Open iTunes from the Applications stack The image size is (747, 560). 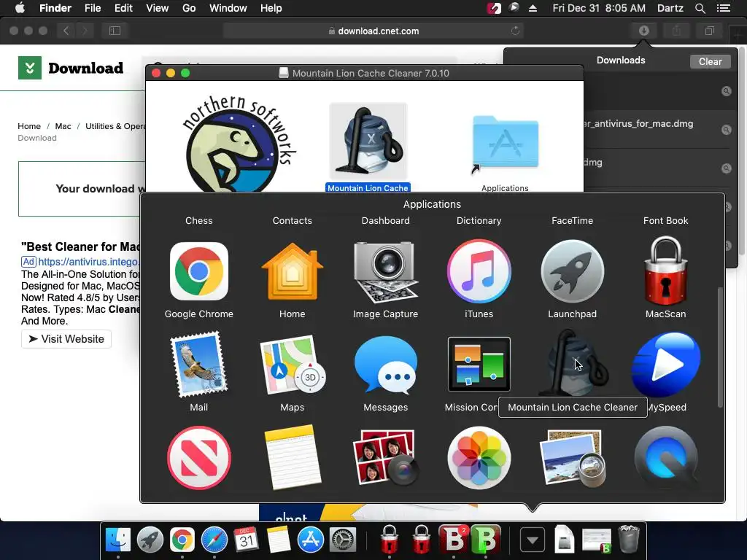[479, 271]
